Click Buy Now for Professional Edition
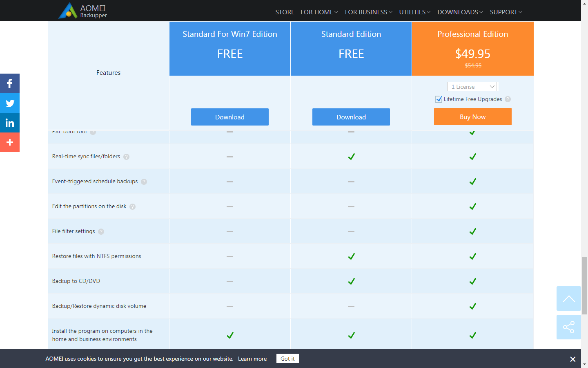 [x=473, y=117]
